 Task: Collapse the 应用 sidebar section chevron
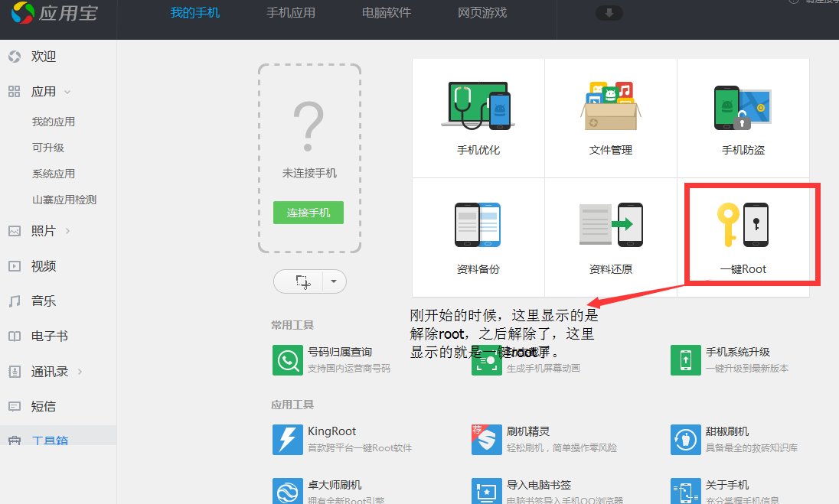click(x=67, y=92)
